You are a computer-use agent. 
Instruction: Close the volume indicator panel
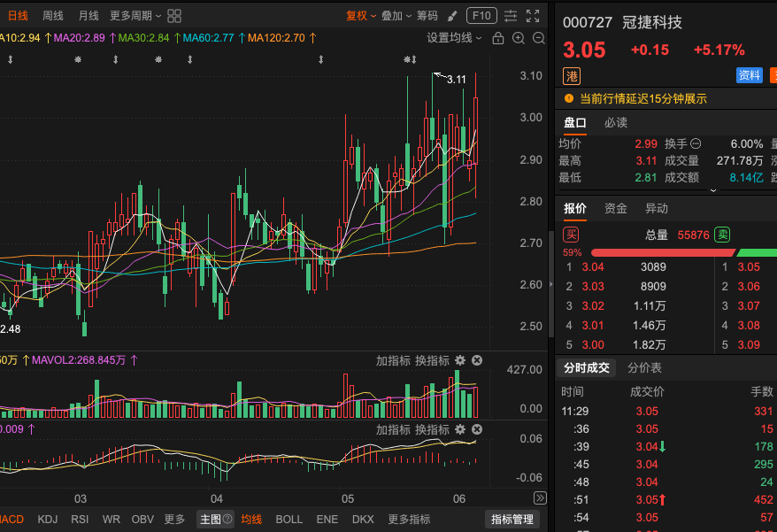point(477,360)
